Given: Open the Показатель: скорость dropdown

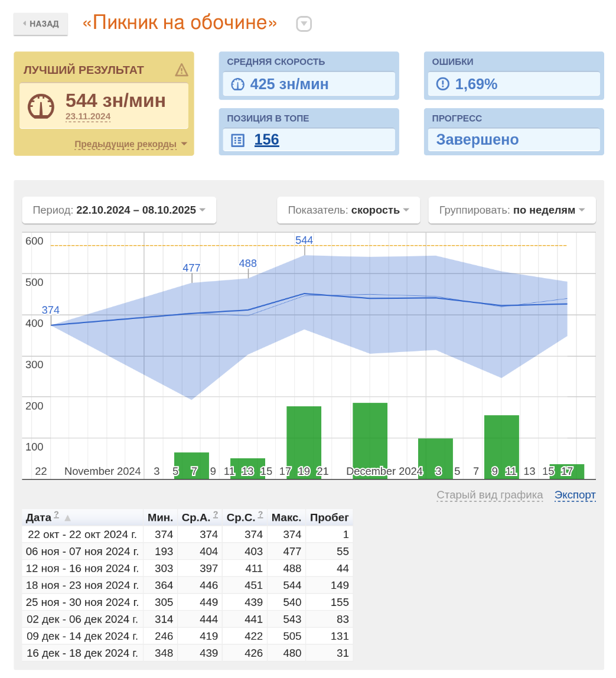Looking at the screenshot, I should [x=348, y=210].
